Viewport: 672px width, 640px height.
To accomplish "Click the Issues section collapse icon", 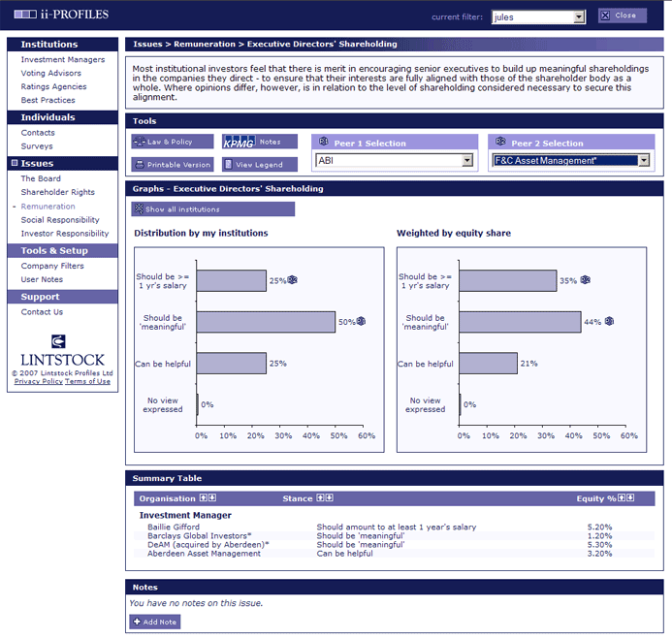I will tap(15, 163).
